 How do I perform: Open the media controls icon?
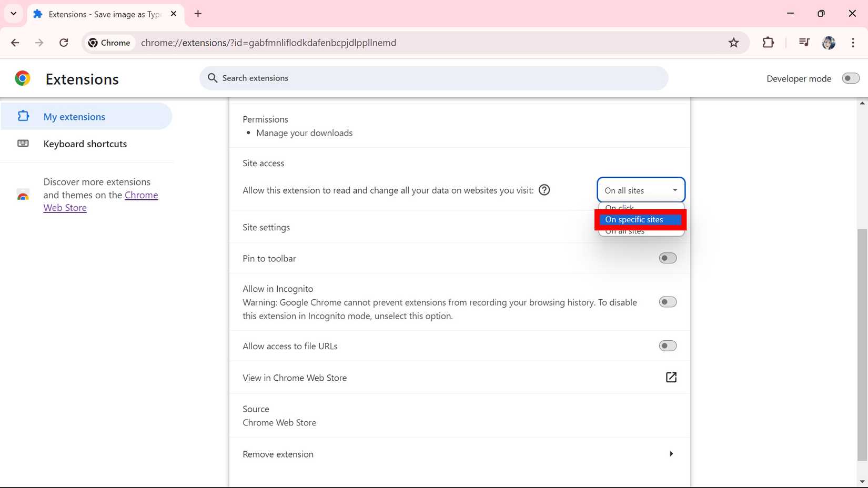(804, 43)
